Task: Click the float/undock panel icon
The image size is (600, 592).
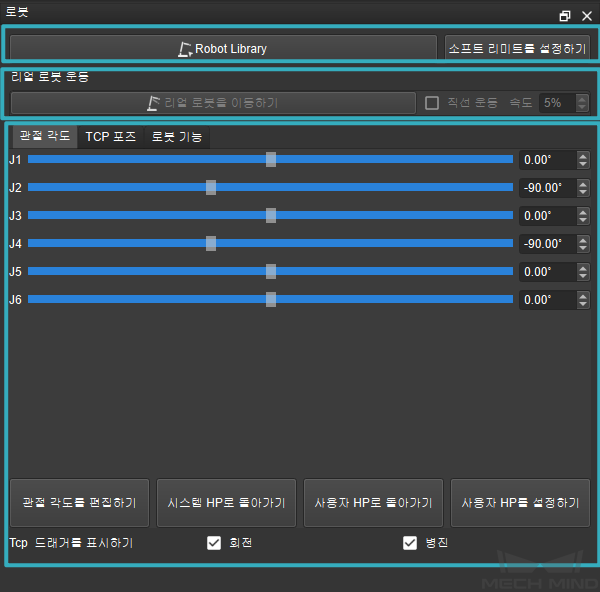Action: coord(565,16)
